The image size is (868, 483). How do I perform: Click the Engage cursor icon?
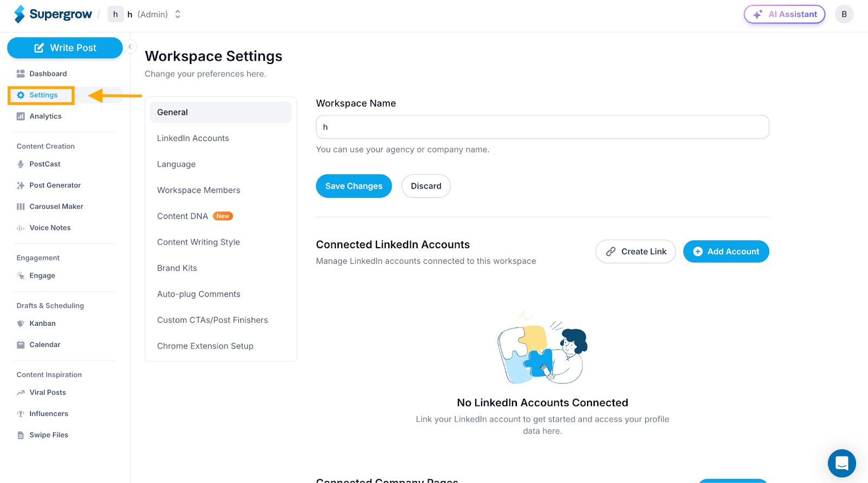(21, 276)
